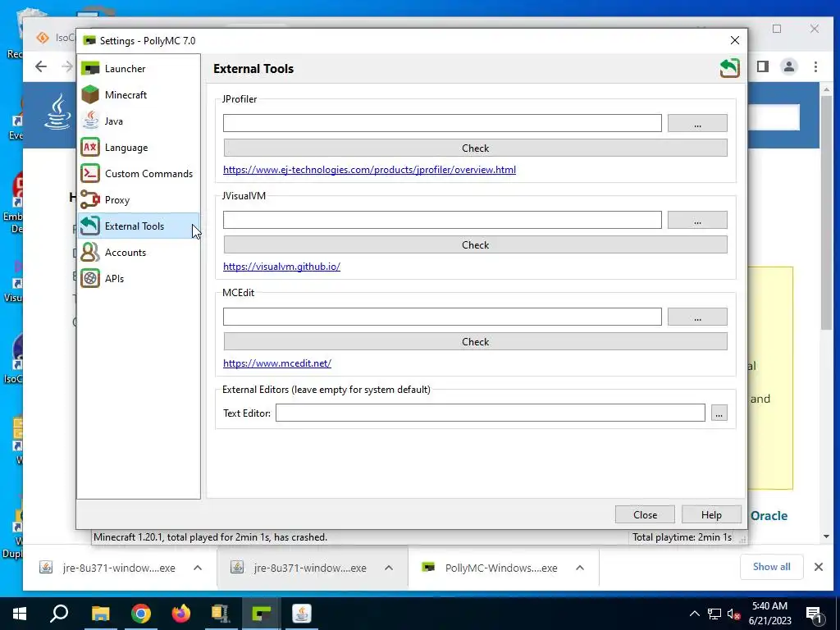Click the Total playtime status text
Image resolution: width=840 pixels, height=630 pixels.
[682, 536]
